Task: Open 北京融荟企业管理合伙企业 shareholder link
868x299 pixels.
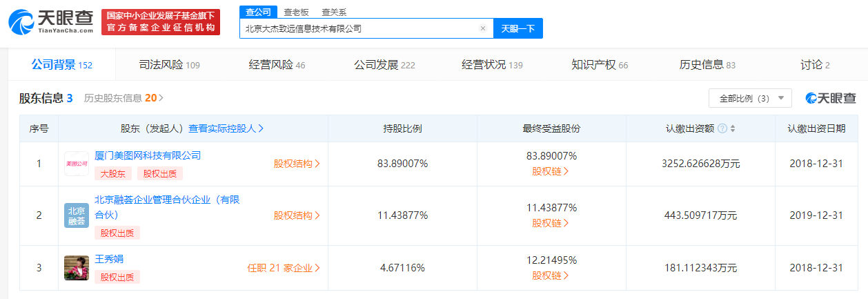Action: [x=167, y=207]
